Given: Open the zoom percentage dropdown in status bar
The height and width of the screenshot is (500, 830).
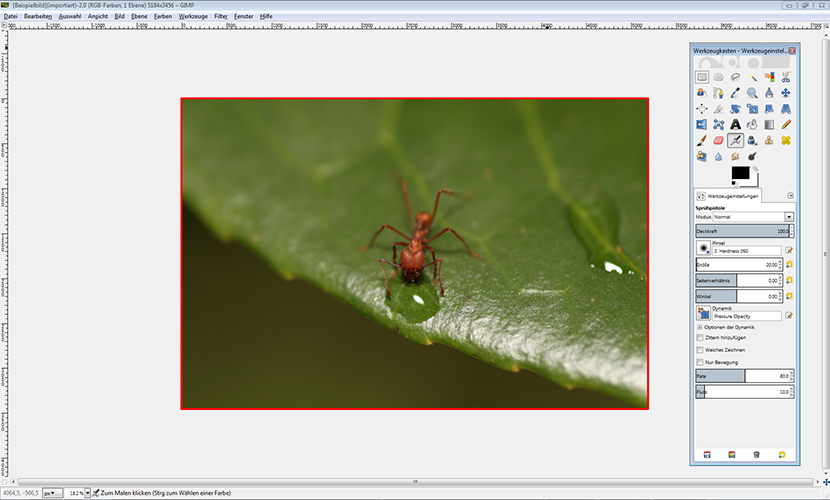Looking at the screenshot, I should 87,493.
